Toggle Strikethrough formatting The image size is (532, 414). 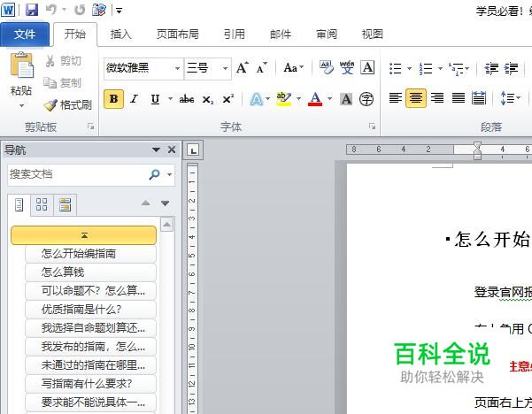tap(187, 99)
